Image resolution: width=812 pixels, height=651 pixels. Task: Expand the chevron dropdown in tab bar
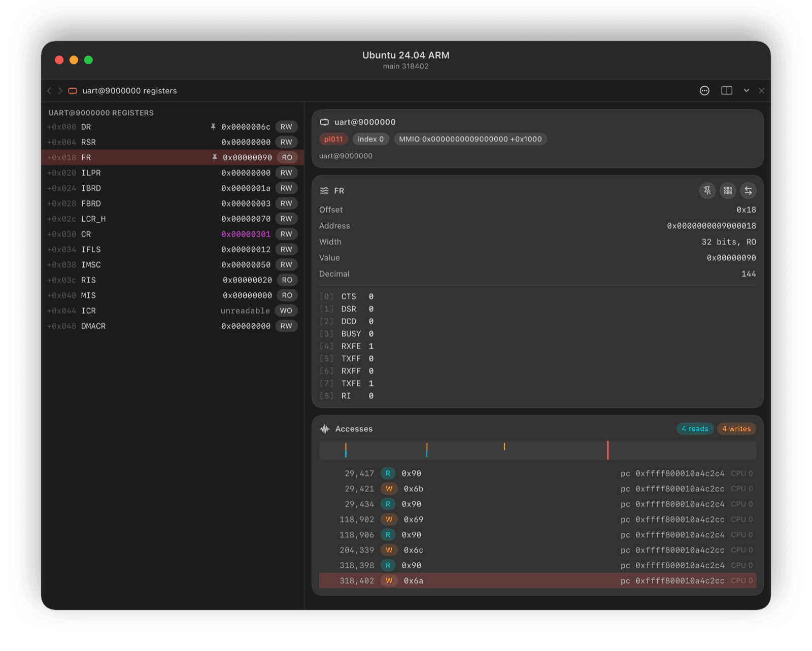(x=747, y=90)
